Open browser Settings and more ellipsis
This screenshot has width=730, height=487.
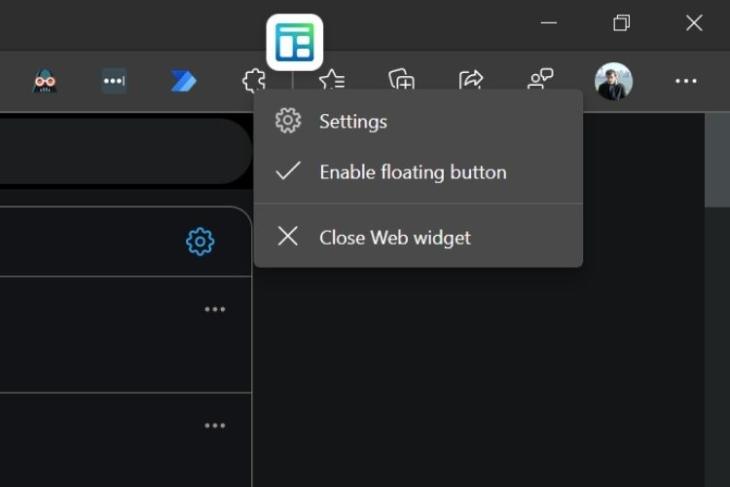pyautogui.click(x=686, y=81)
